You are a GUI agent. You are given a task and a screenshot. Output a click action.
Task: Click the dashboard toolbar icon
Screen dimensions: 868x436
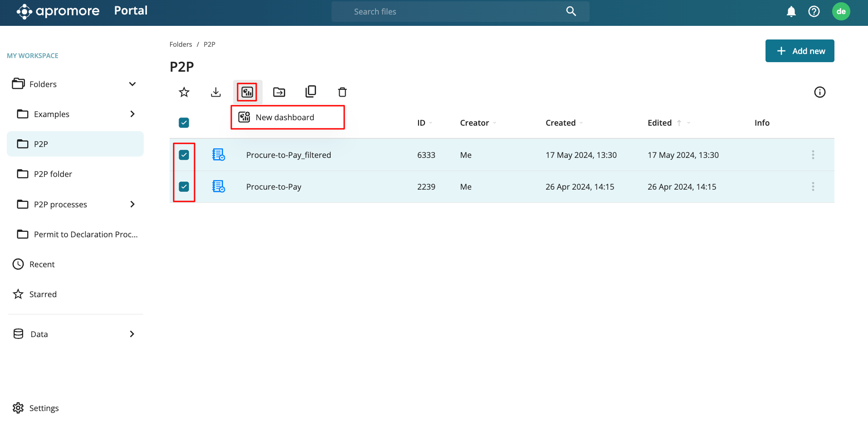coord(247,92)
